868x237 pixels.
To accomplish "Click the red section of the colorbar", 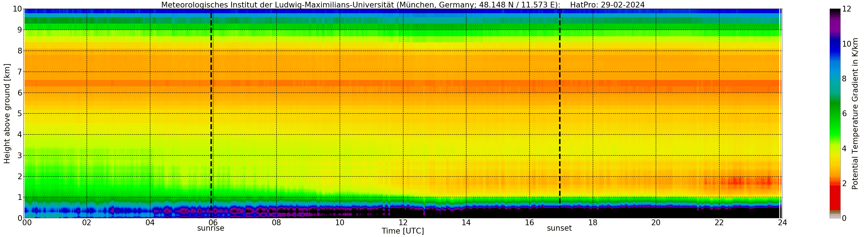I will pyautogui.click(x=835, y=198).
